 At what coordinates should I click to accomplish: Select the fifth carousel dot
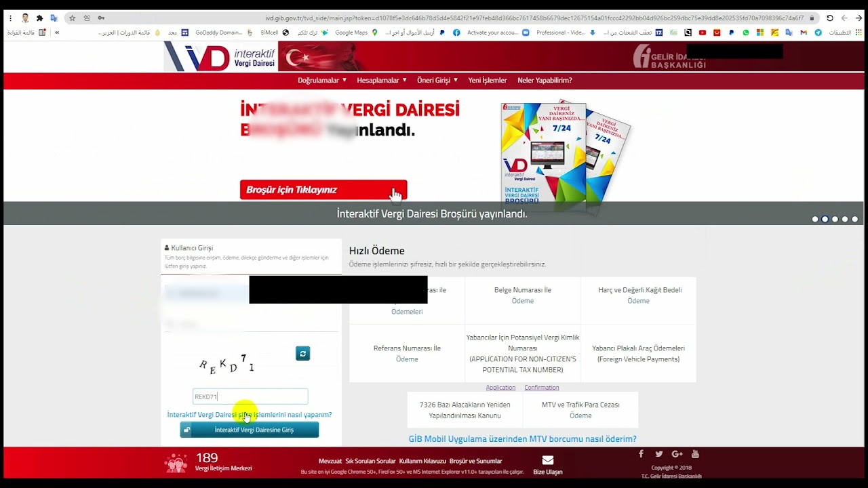pos(854,219)
